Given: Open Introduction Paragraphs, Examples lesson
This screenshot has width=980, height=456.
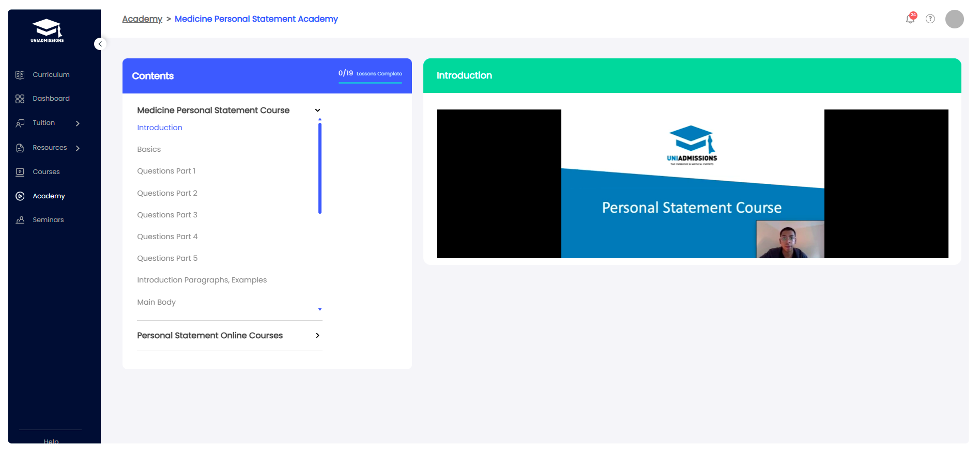Looking at the screenshot, I should point(202,280).
